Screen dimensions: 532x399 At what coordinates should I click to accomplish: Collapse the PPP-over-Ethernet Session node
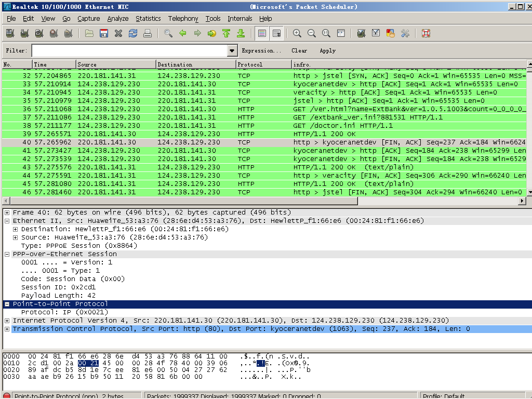[x=7, y=254]
